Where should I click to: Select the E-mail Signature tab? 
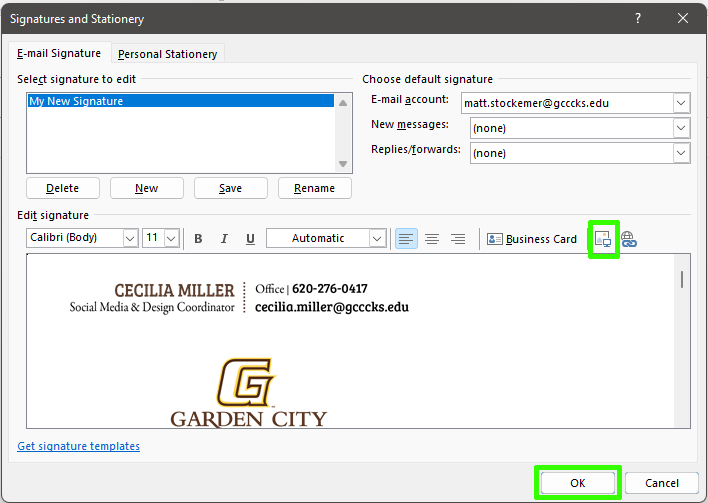59,54
